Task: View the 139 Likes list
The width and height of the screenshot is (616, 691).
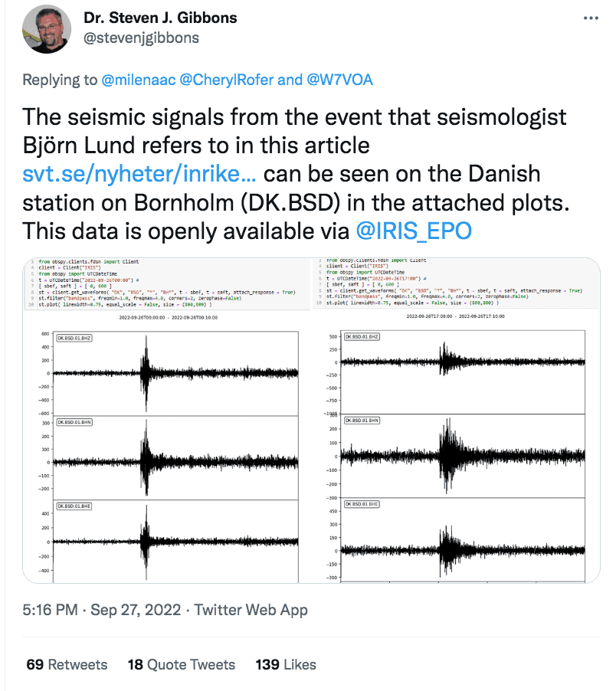Action: tap(286, 664)
